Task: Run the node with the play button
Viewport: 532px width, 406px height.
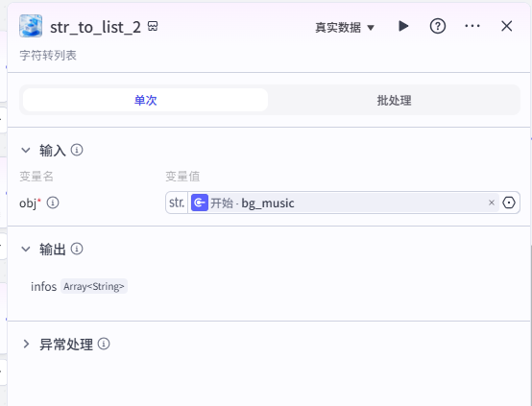Action: 403,26
